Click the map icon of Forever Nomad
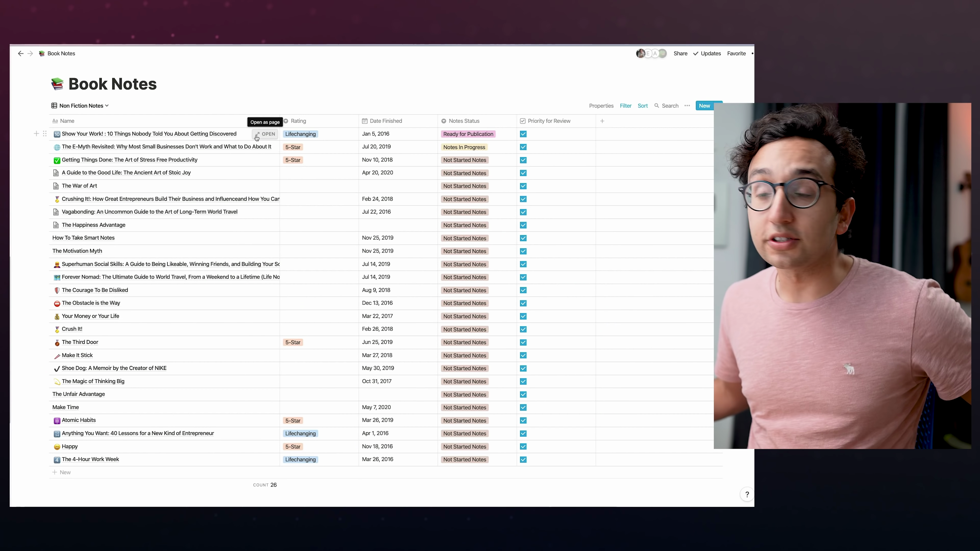980x551 pixels. 57,277
